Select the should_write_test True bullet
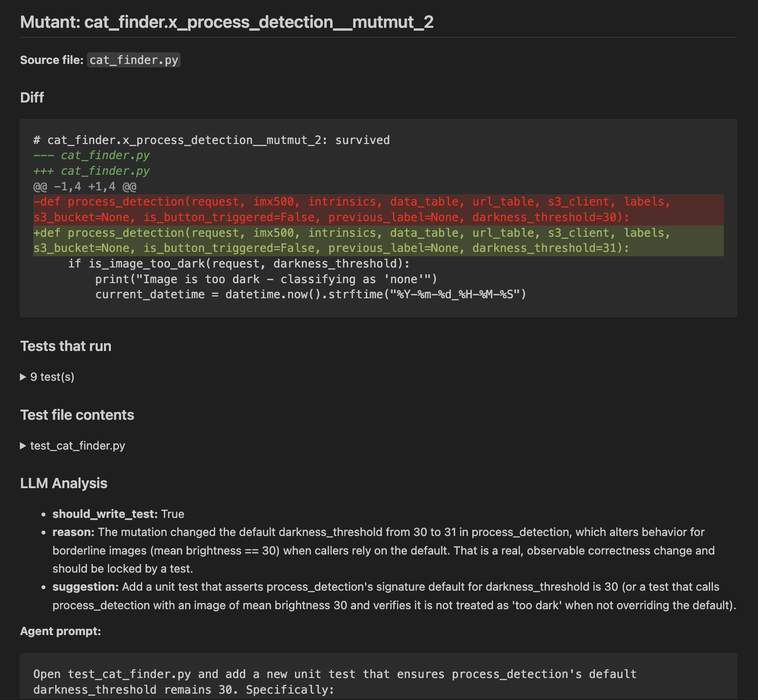758x700 pixels. coord(117,514)
